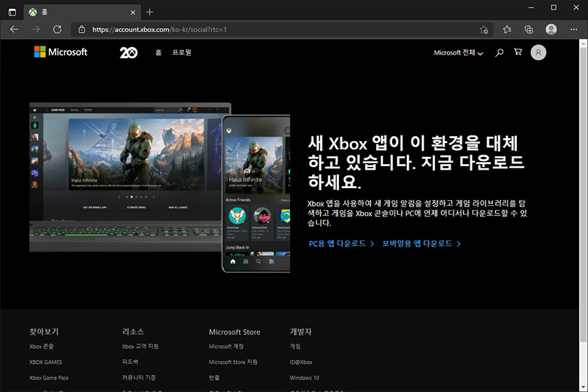The width and height of the screenshot is (588, 392).
Task: Open site search magnifier icon
Action: coord(499,53)
